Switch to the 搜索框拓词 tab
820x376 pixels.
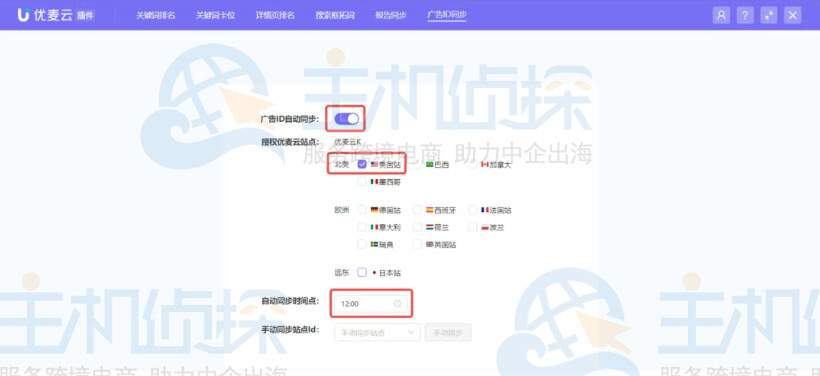coord(335,15)
